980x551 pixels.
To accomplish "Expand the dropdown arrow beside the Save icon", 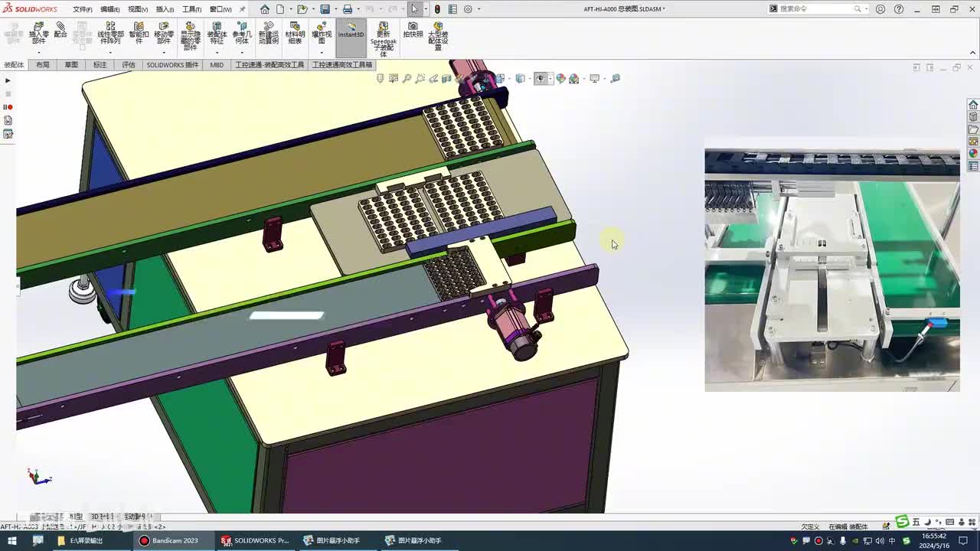I will point(335,9).
